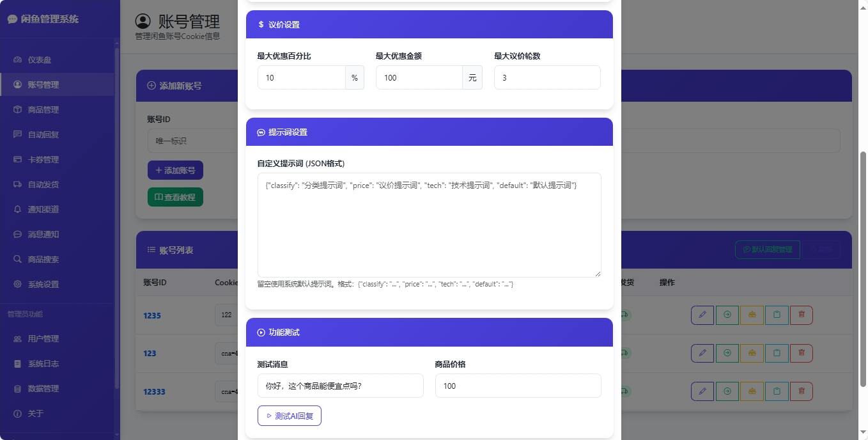Click the 测试AI回复 button
The image size is (868, 440).
pos(289,415)
